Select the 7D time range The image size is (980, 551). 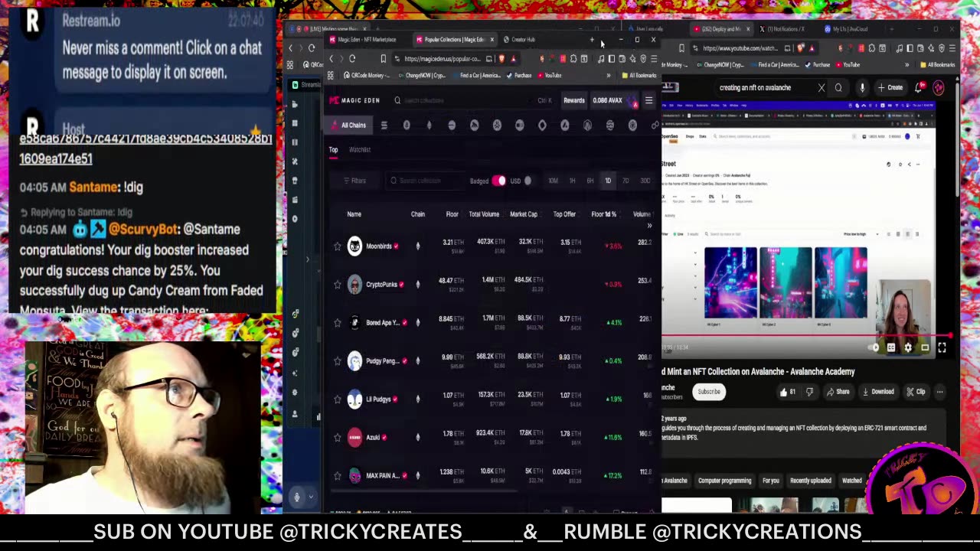[626, 181]
